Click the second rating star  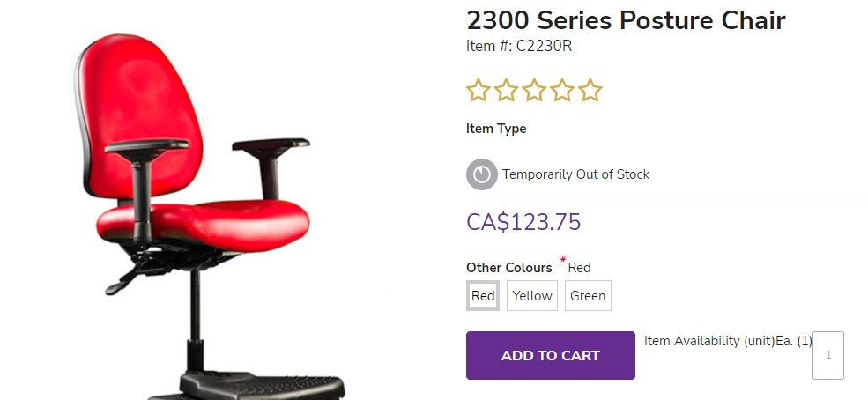[506, 90]
